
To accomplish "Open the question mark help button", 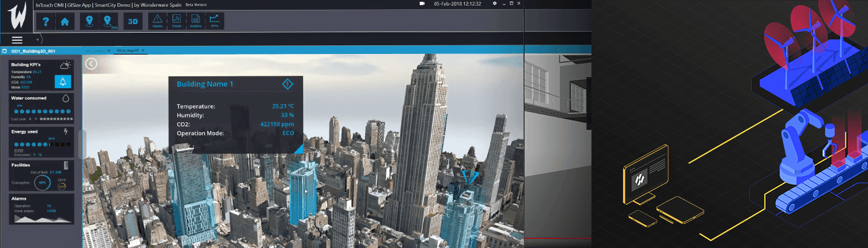I will (x=46, y=22).
